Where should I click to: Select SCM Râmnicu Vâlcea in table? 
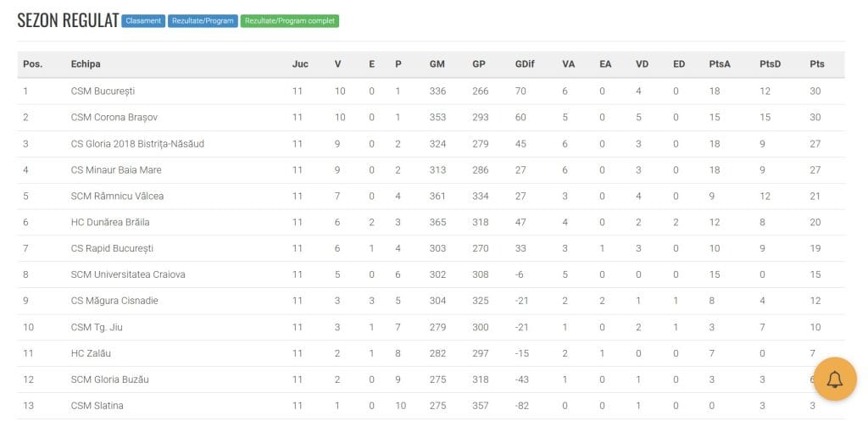coord(117,196)
